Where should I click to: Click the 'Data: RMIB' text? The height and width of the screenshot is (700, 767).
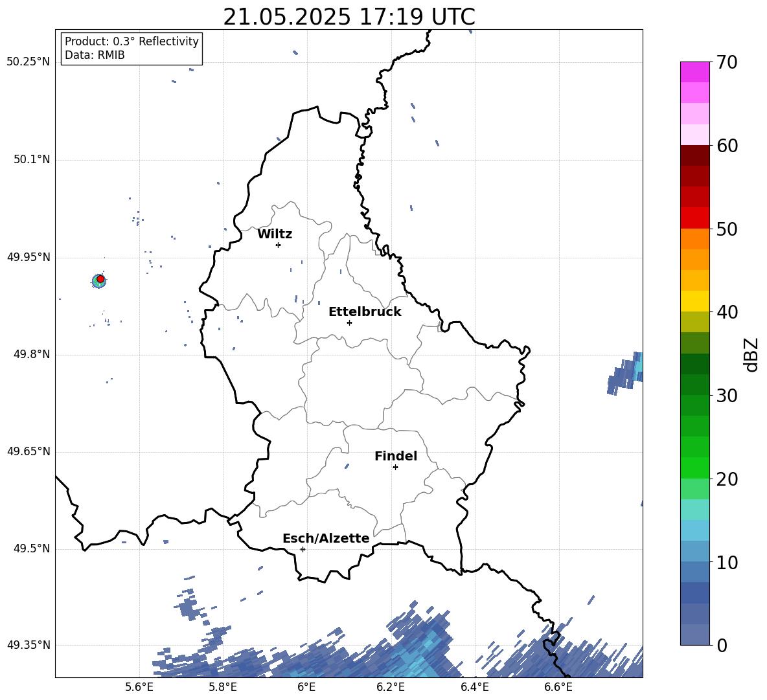pyautogui.click(x=95, y=55)
